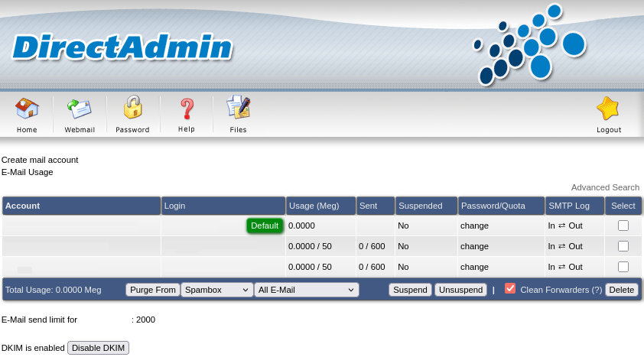Click the green Default login button

(265, 226)
